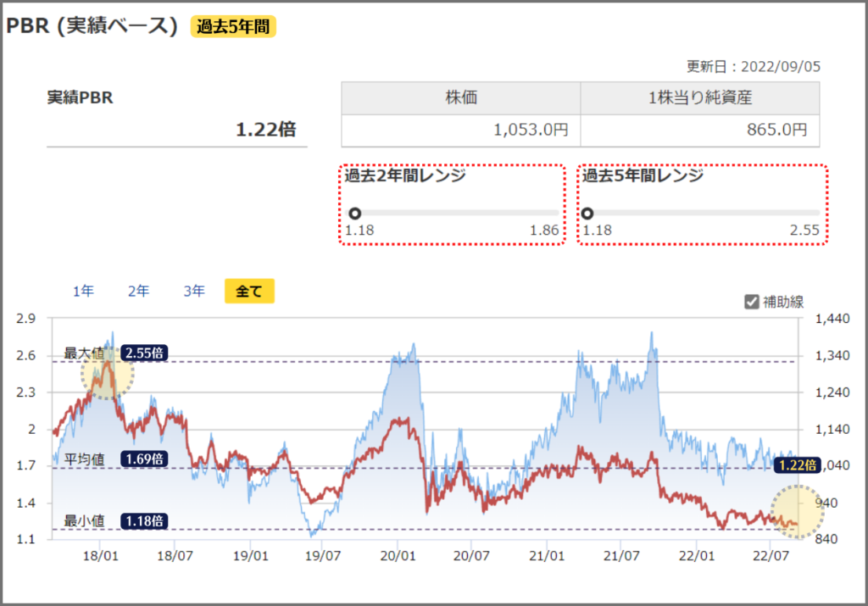Click the 1,053.0円 stock price value
The width and height of the screenshot is (868, 606).
(x=531, y=130)
